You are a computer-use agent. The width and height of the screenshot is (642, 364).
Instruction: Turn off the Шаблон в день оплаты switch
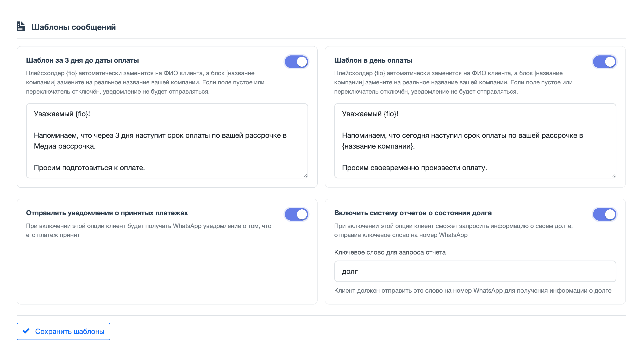[604, 62]
